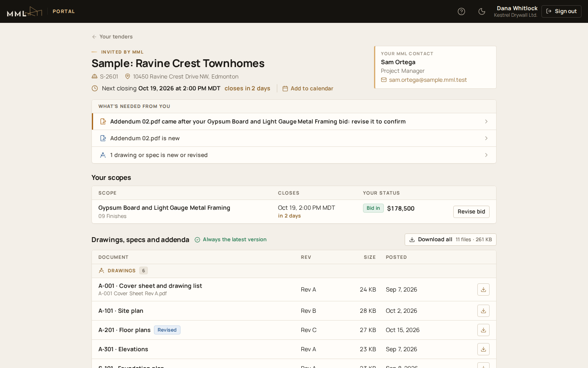Click Revise bid for Gypsum Board scope

pyautogui.click(x=471, y=212)
